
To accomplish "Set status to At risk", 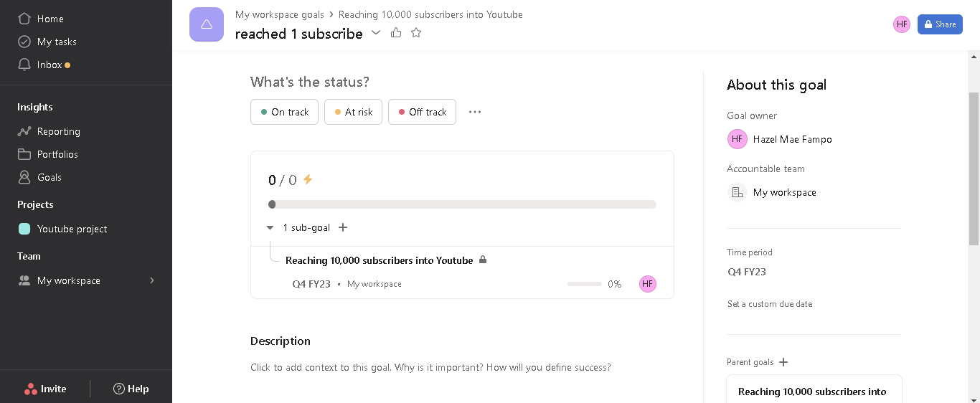I will (x=353, y=112).
